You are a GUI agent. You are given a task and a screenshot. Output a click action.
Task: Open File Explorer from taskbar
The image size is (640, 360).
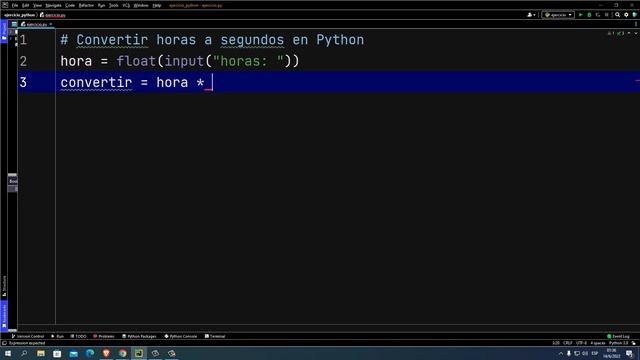(40, 353)
